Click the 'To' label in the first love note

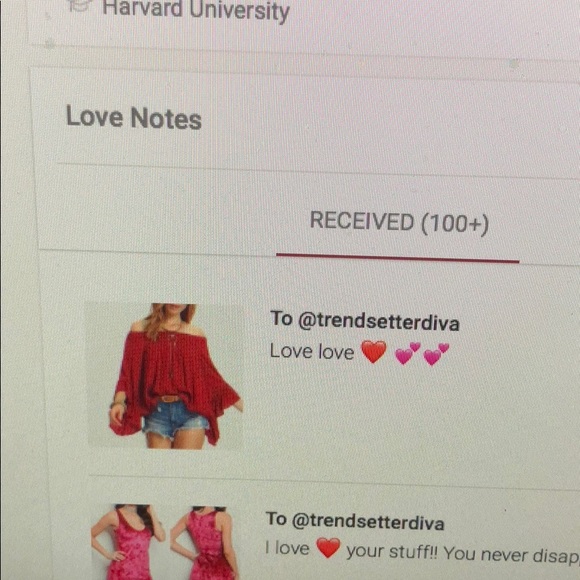click(x=281, y=318)
